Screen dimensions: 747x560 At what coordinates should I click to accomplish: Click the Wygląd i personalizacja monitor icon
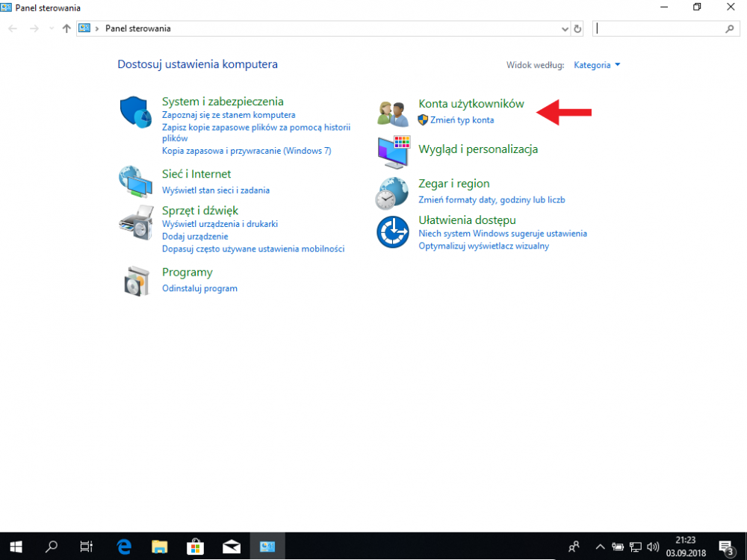[x=394, y=152]
